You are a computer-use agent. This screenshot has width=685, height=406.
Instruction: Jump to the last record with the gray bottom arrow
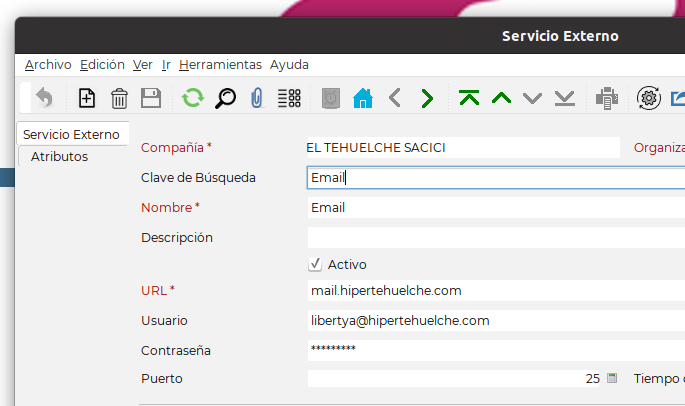pyautogui.click(x=564, y=98)
